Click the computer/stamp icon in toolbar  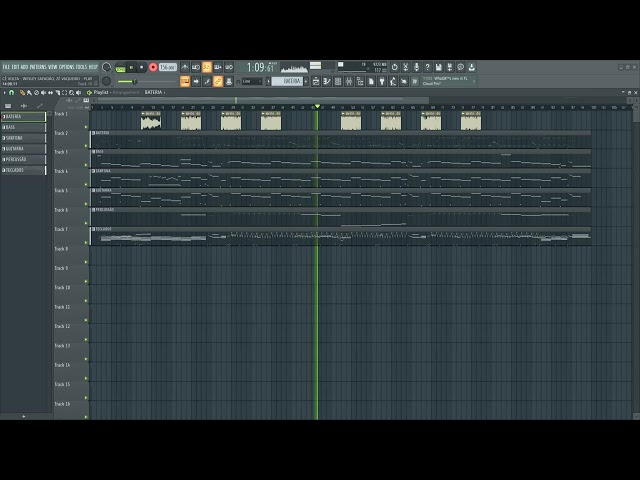229,82
